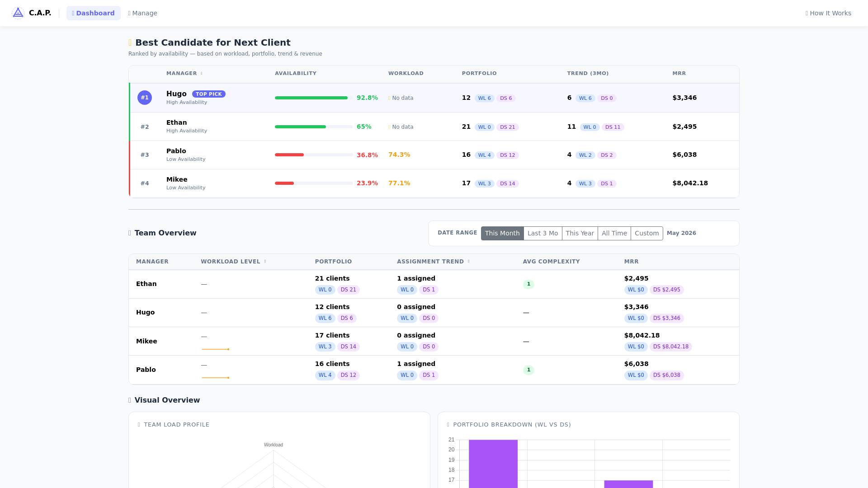868x488 pixels.
Task: Click Mikee's 77.1% workload value
Action: click(x=399, y=183)
